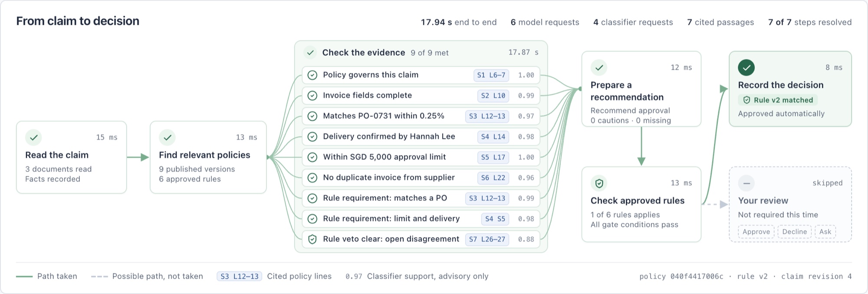
Task: Click the skipped label on Your review card
Action: point(827,183)
